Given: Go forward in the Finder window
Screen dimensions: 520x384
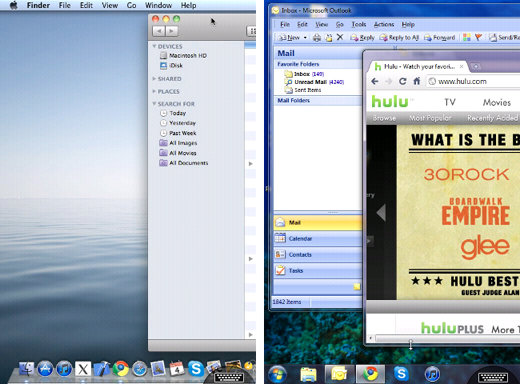Looking at the screenshot, I should click(171, 31).
